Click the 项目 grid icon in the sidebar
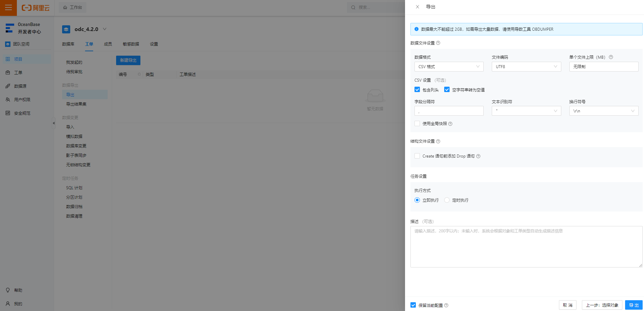Screen dimensions: 644x311 8,59
